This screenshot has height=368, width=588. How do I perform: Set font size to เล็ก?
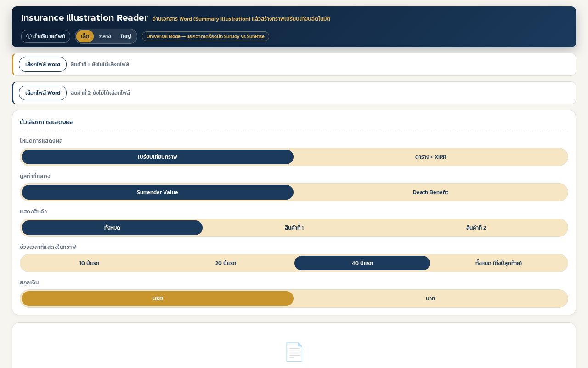(x=85, y=36)
